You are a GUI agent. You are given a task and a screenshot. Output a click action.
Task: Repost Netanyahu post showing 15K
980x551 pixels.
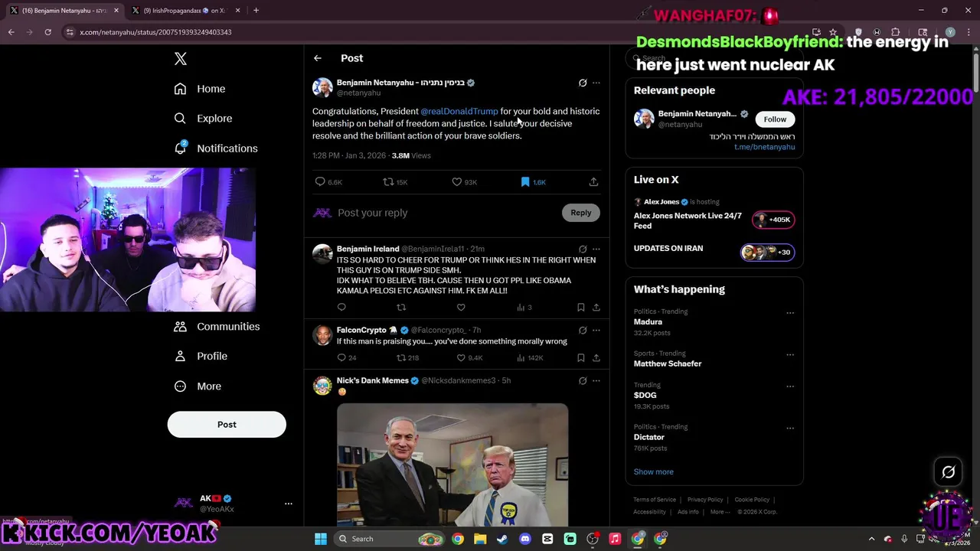pyautogui.click(x=395, y=182)
